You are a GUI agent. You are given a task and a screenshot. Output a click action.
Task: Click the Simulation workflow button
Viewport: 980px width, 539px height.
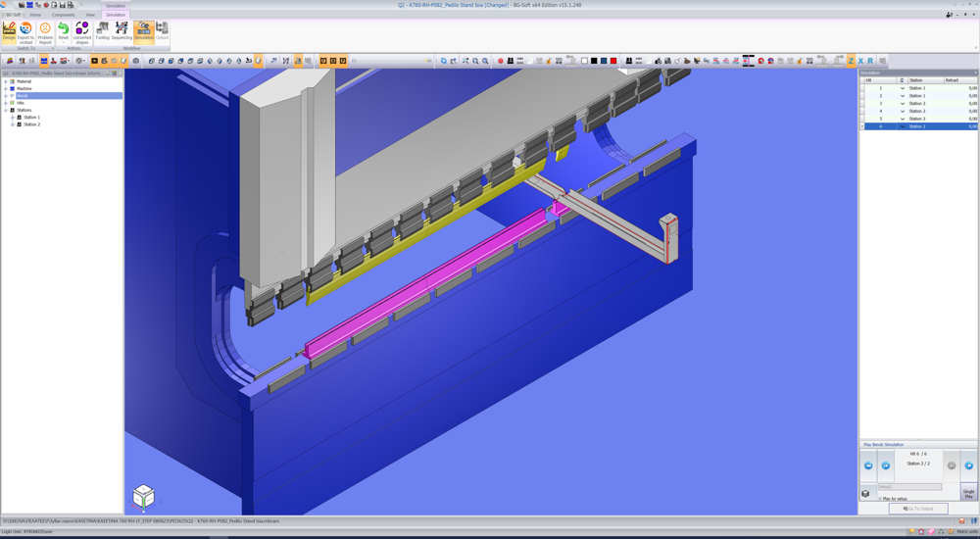coord(144,32)
